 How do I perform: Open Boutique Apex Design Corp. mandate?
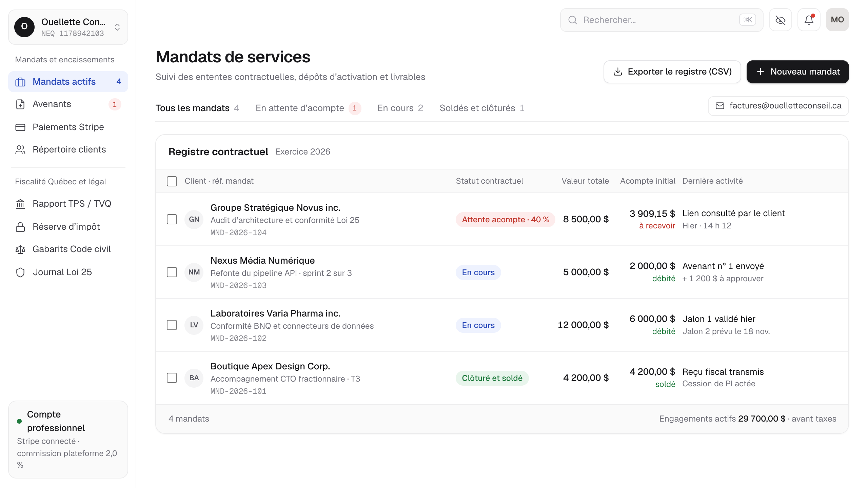click(270, 366)
